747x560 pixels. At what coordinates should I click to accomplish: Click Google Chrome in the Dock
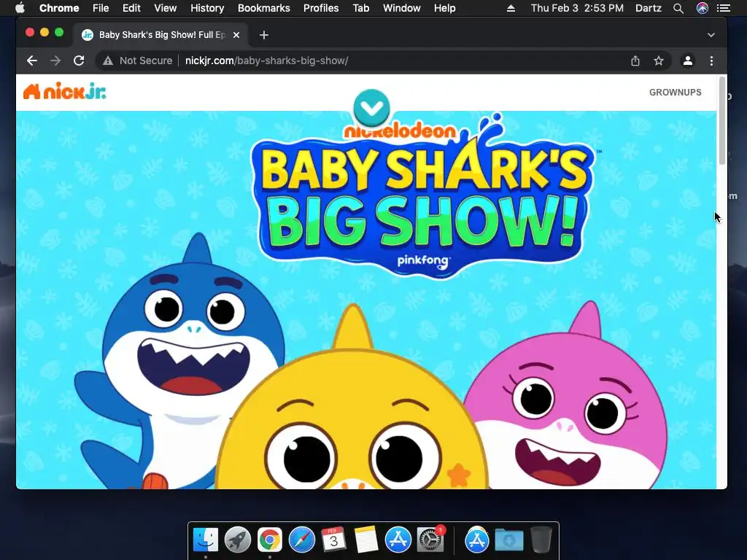click(x=270, y=540)
